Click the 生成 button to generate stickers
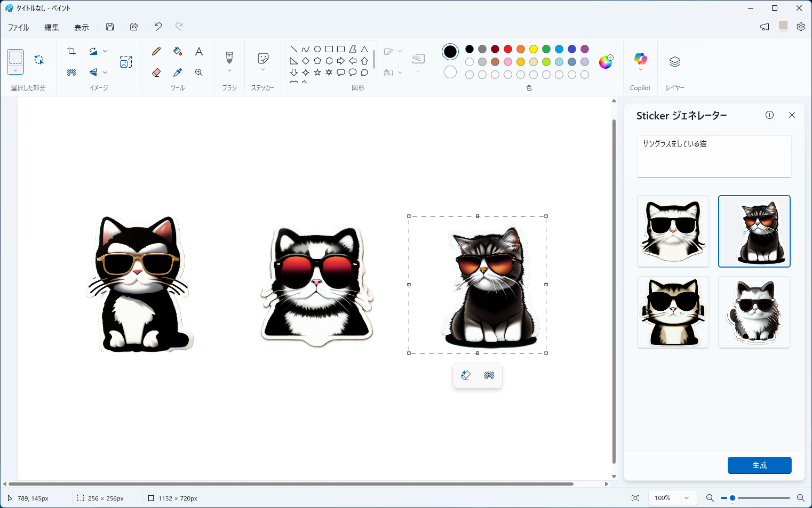 759,465
